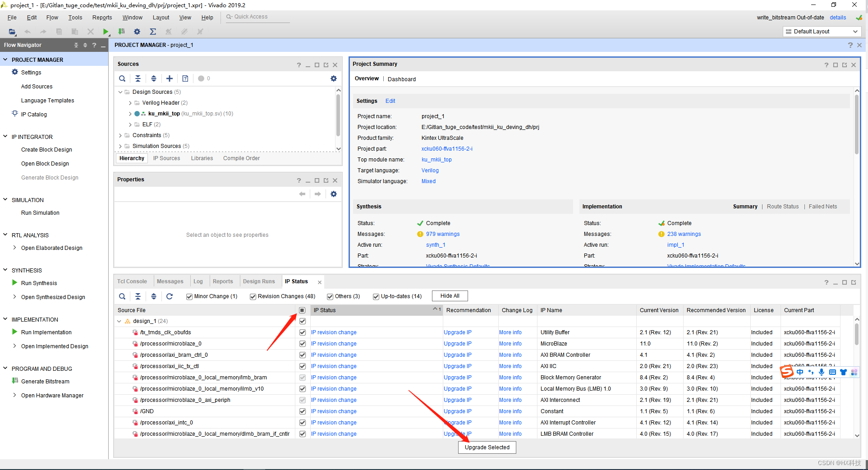The image size is (868, 470).
Task: Click Upgrade IP for Utility Buffer row
Action: coord(457,332)
